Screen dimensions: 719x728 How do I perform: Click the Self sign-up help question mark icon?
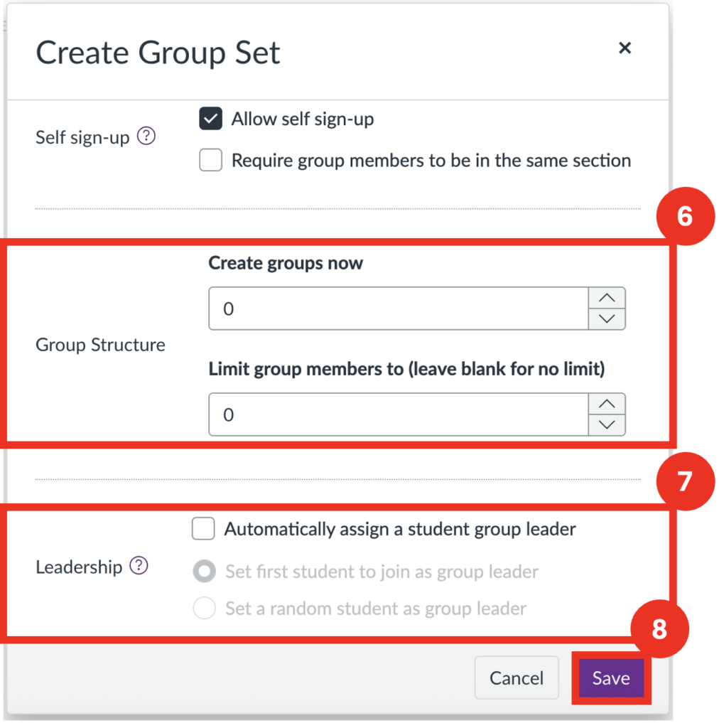pos(146,136)
